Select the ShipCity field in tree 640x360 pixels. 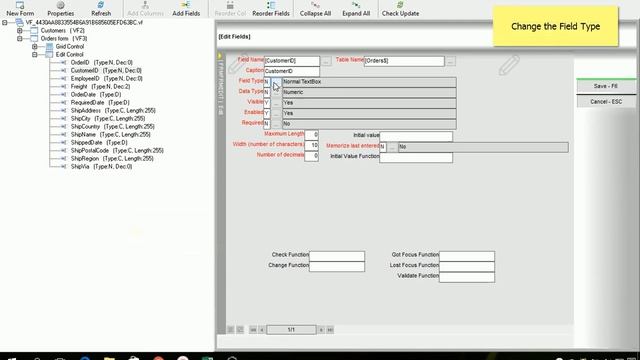[108, 118]
